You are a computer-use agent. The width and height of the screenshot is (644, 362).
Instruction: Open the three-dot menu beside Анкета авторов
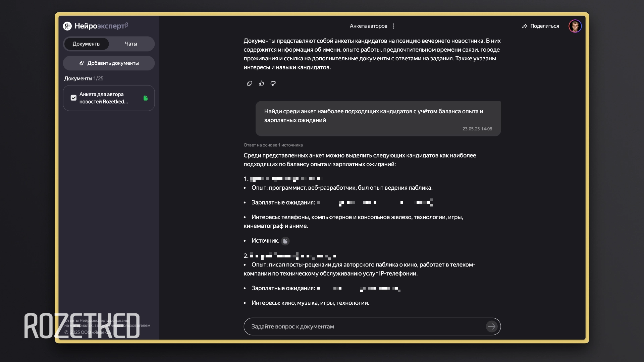pos(393,26)
